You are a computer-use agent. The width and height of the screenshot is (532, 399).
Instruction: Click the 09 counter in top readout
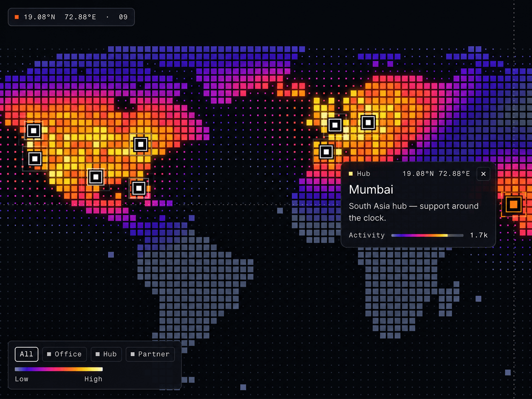[x=123, y=17]
